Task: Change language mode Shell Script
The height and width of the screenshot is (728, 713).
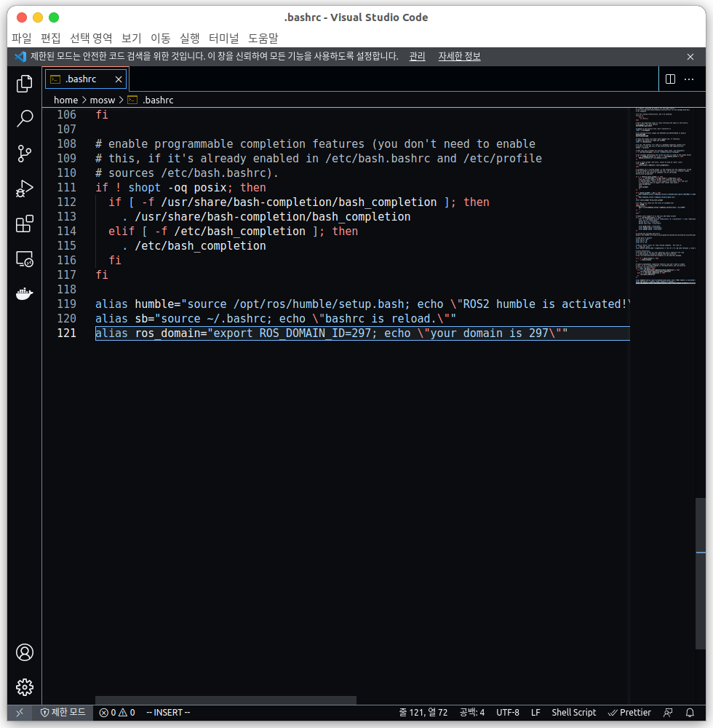Action: tap(573, 712)
